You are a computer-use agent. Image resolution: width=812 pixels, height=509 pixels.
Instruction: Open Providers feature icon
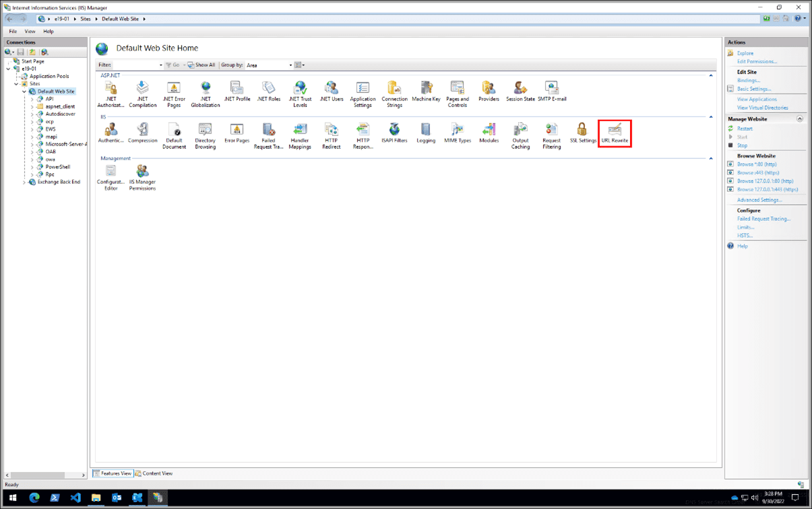489,92
